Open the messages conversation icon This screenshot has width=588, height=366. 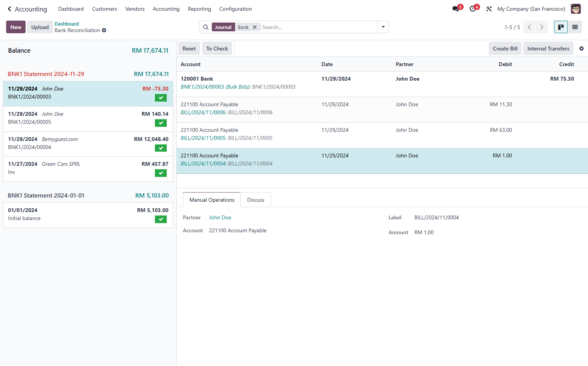point(456,9)
